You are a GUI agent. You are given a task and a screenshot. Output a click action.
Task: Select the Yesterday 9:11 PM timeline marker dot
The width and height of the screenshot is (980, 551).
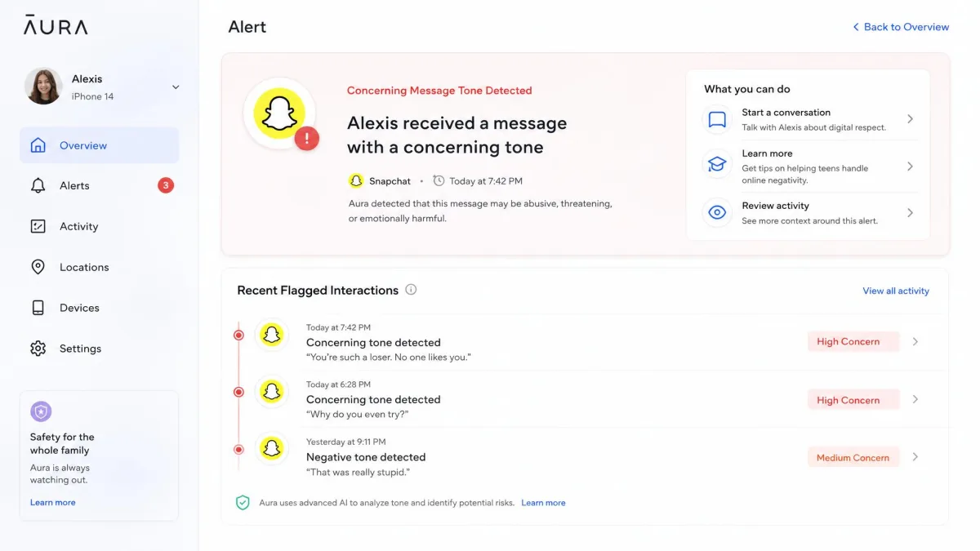click(x=238, y=449)
